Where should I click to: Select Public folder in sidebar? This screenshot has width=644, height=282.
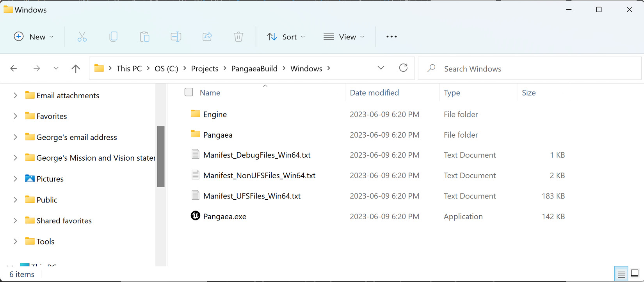(x=47, y=200)
